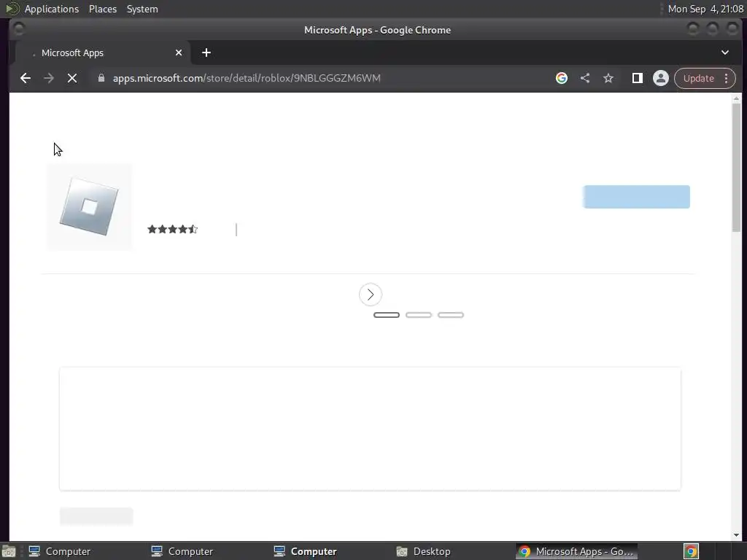This screenshot has height=560, width=747.
Task: Expand the tab search dropdown
Action: (x=725, y=52)
